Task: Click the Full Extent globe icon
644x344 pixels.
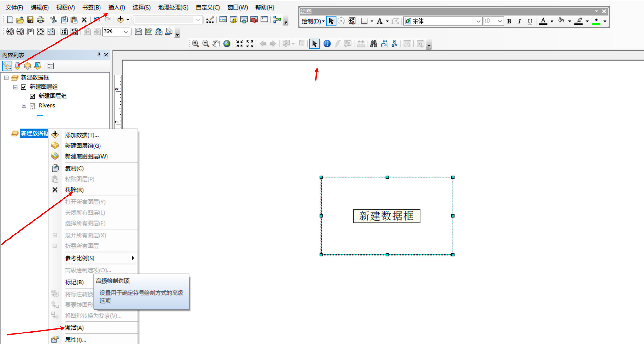Action: [227, 44]
